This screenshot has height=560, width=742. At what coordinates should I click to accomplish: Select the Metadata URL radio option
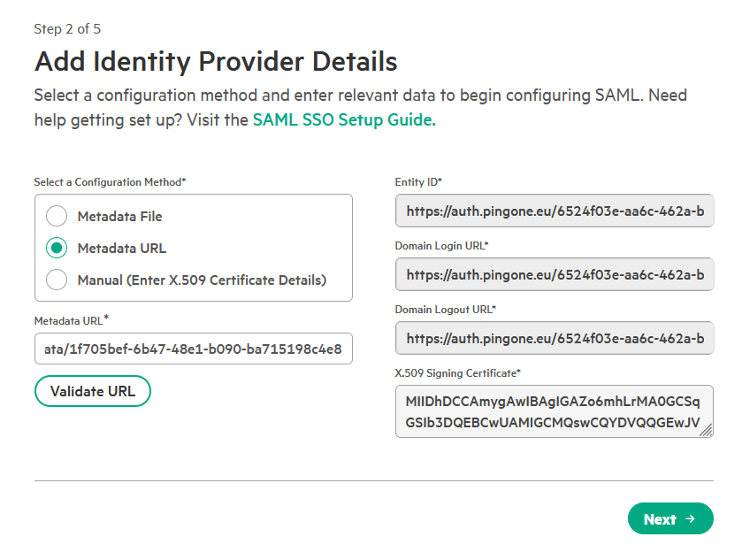[x=57, y=249]
